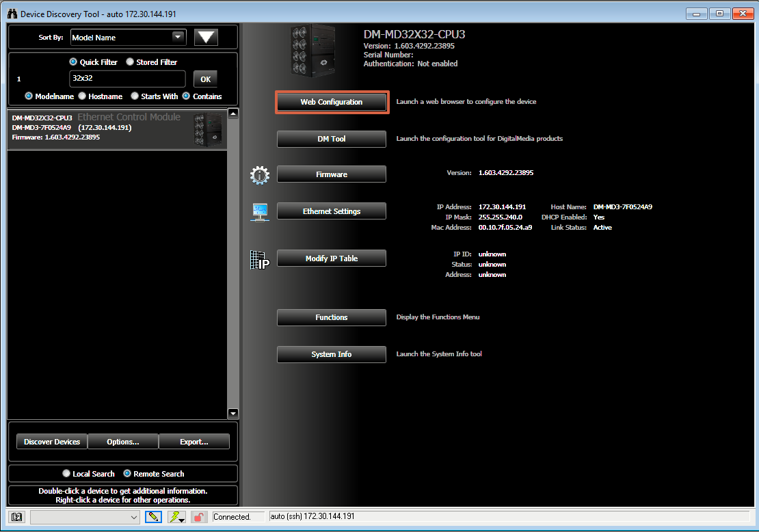This screenshot has height=532, width=759.
Task: Enable the Starts With filter option
Action: [135, 96]
